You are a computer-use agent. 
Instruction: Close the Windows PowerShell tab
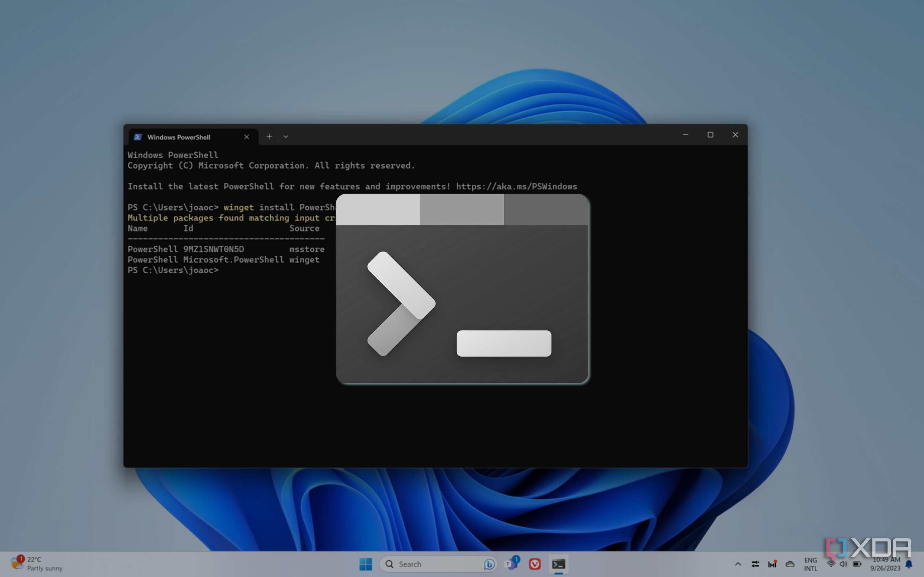tap(247, 137)
